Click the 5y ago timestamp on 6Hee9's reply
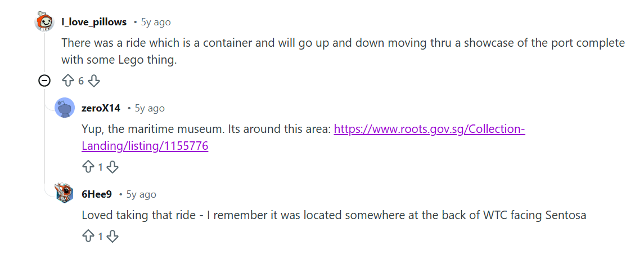 141,194
